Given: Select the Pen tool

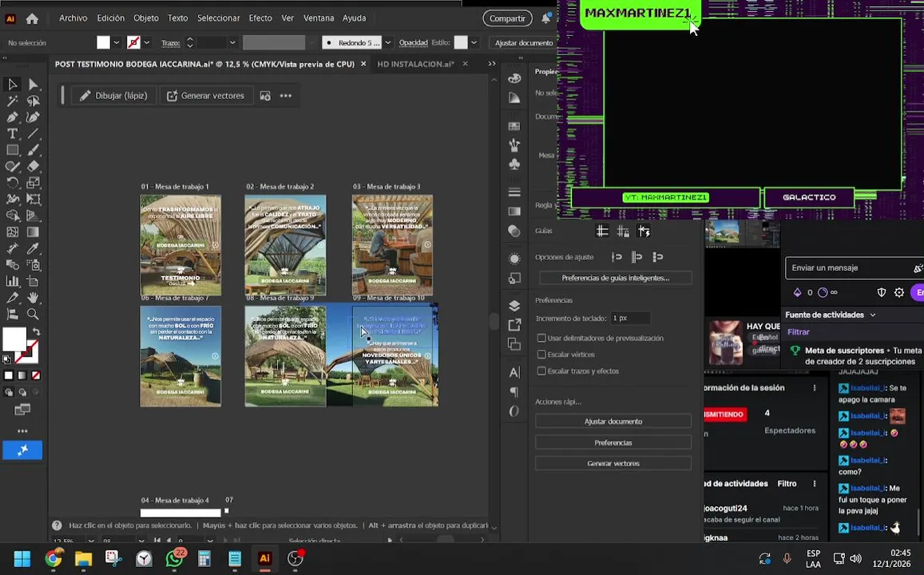Looking at the screenshot, I should [x=12, y=117].
